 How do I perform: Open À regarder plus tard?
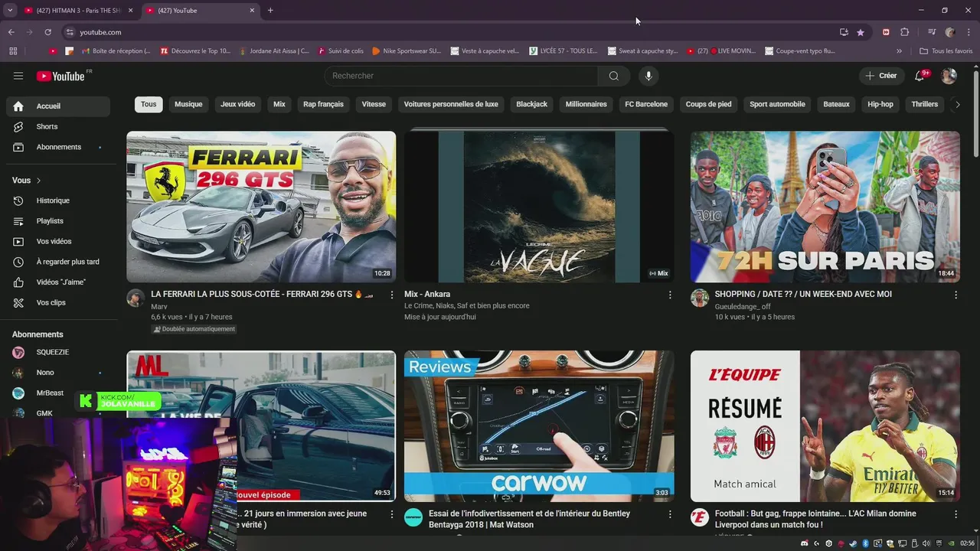58,262
